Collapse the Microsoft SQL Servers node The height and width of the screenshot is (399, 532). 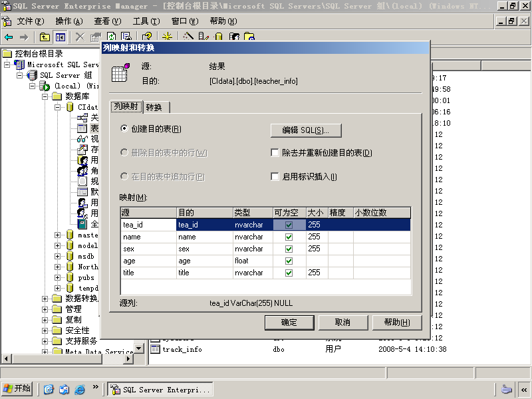7,65
